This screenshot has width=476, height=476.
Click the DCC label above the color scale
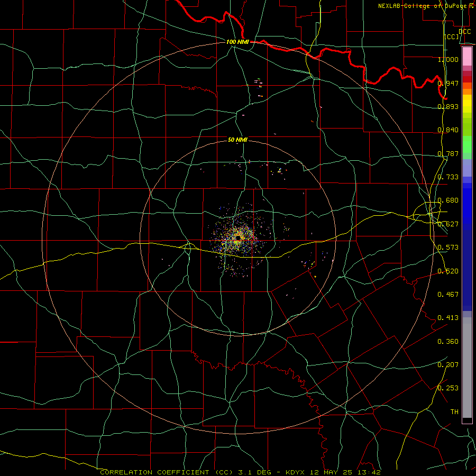pos(464,32)
